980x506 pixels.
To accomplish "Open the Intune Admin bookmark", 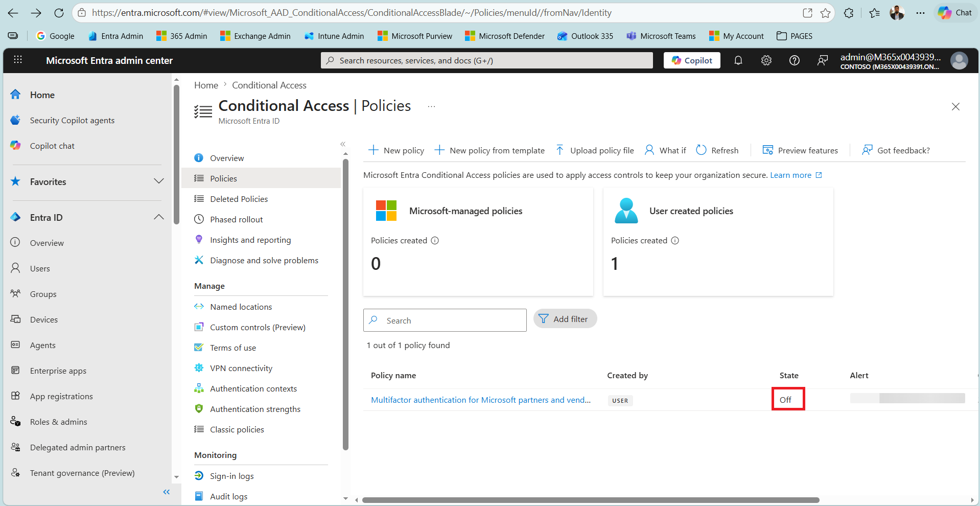I will click(x=334, y=36).
